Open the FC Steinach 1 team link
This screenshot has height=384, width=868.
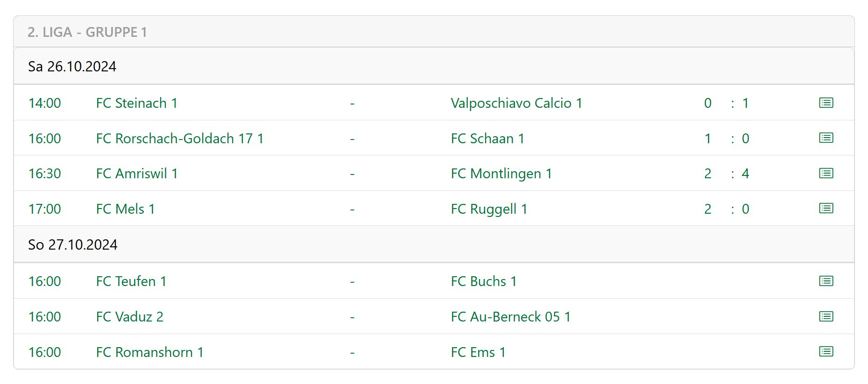coord(137,103)
